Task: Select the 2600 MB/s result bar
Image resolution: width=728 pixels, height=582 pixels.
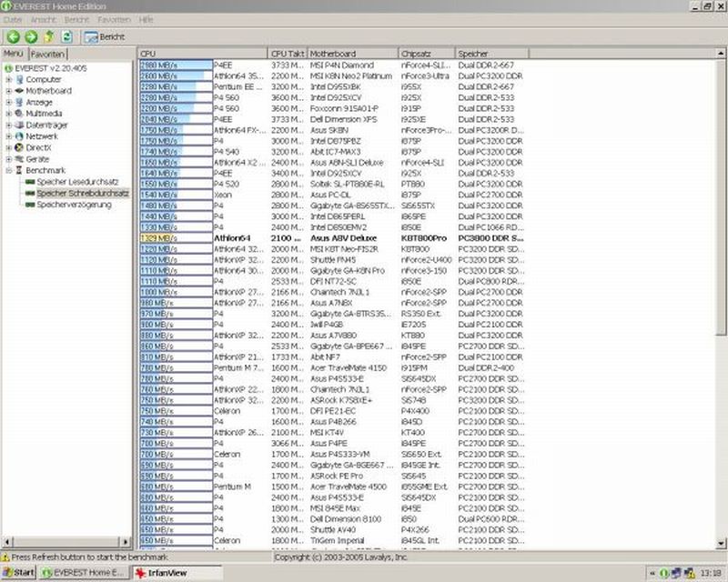Action: [176, 76]
